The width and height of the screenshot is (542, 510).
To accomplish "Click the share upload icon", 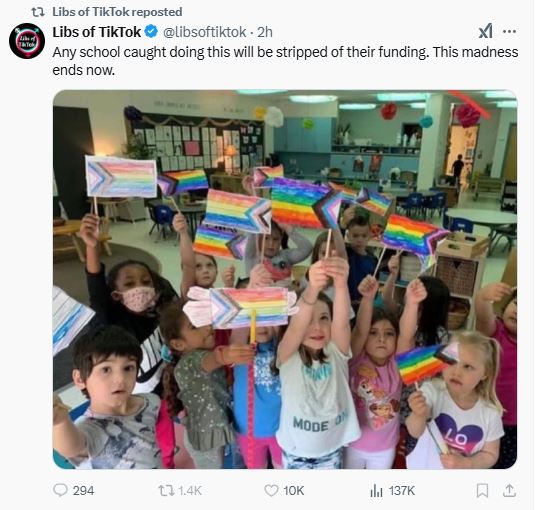I will 509,490.
